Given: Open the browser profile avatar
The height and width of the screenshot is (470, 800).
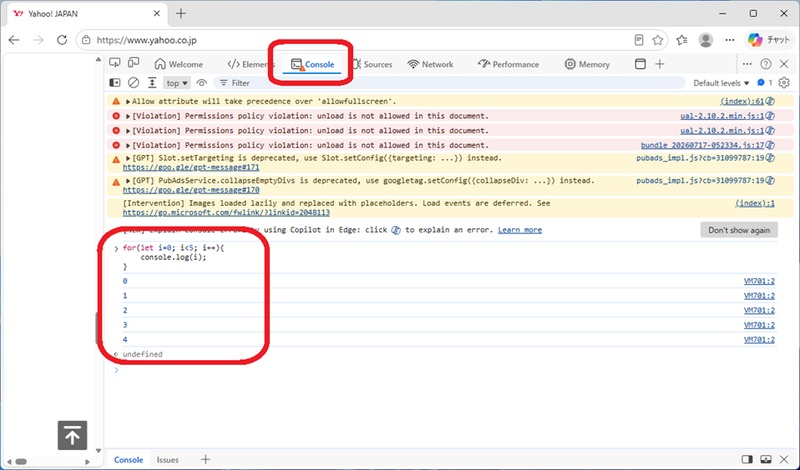Looking at the screenshot, I should (706, 40).
